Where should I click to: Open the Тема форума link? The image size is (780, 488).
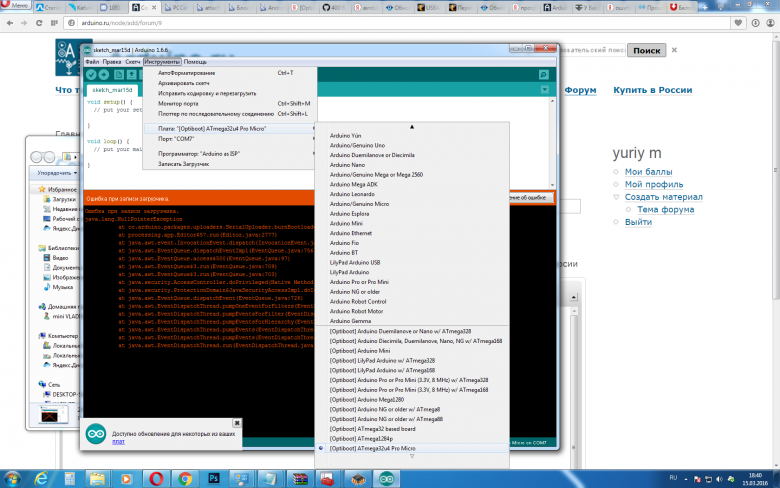(666, 209)
